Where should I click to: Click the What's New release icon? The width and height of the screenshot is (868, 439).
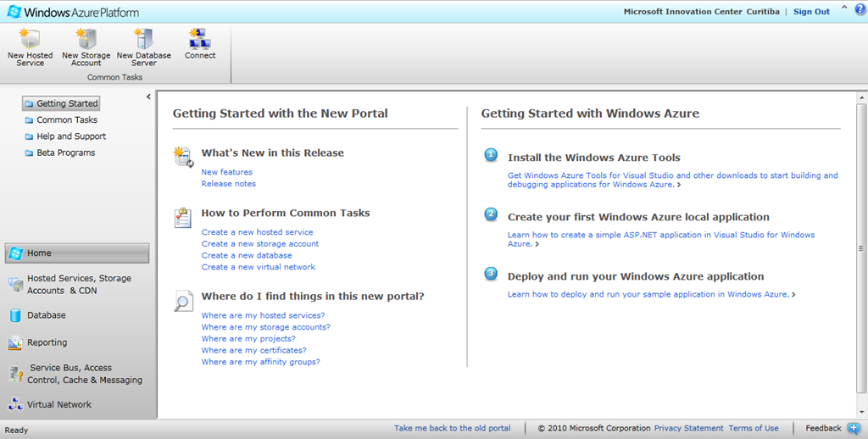pyautogui.click(x=183, y=158)
